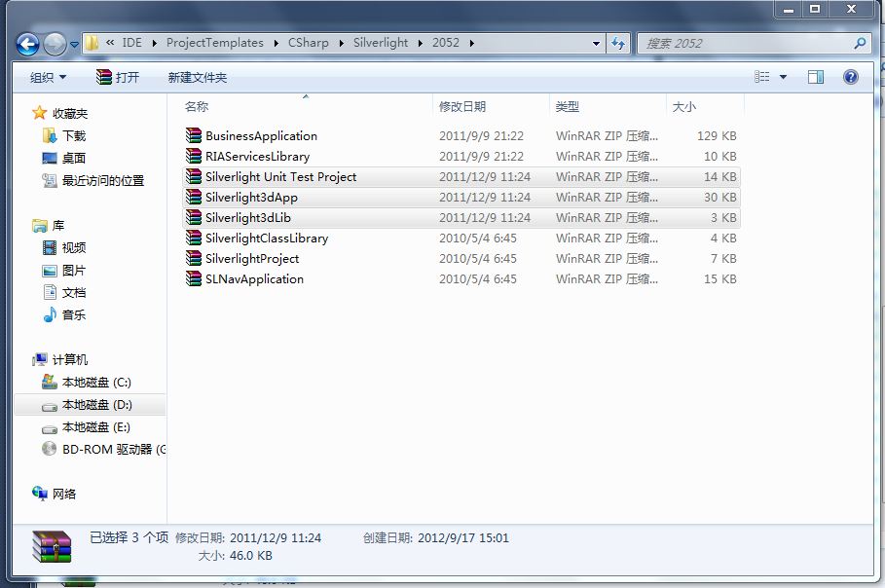Click the BusinessApplication ZIP file icon
Viewport: 885px width, 588px height.
tap(194, 136)
